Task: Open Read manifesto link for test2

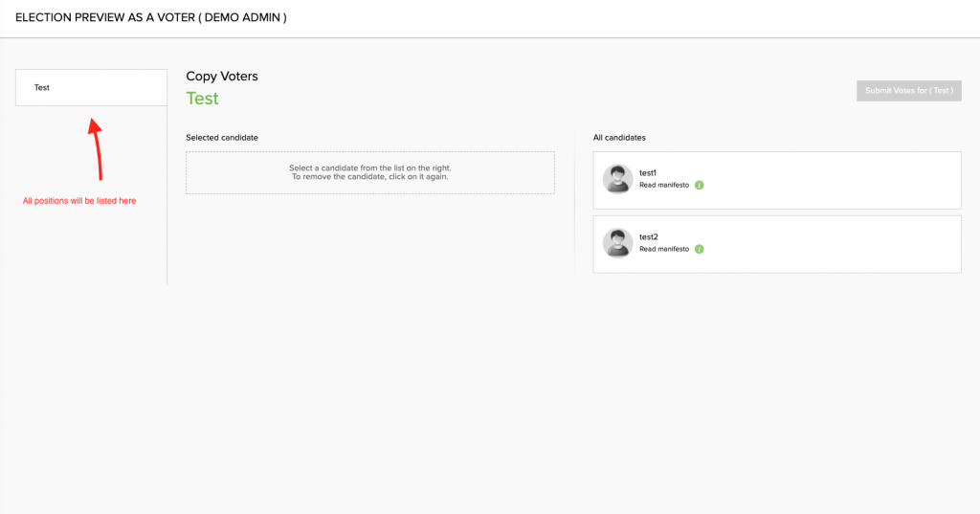Action: tap(664, 249)
